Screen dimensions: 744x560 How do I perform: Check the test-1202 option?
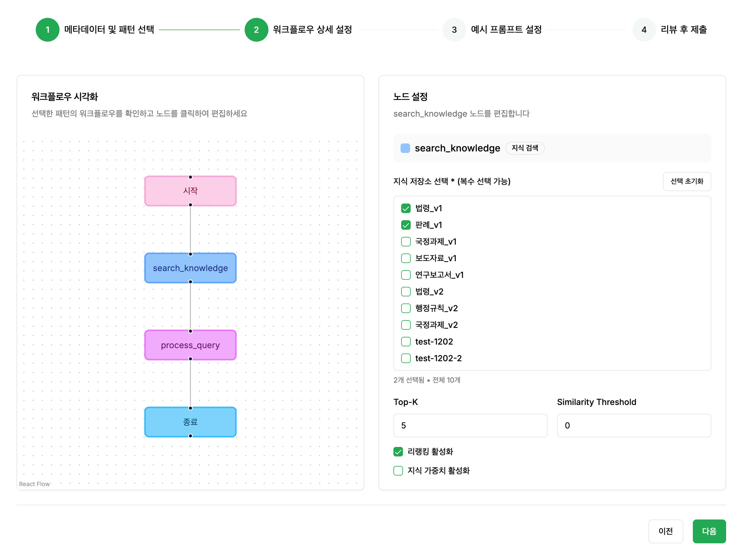coord(406,341)
